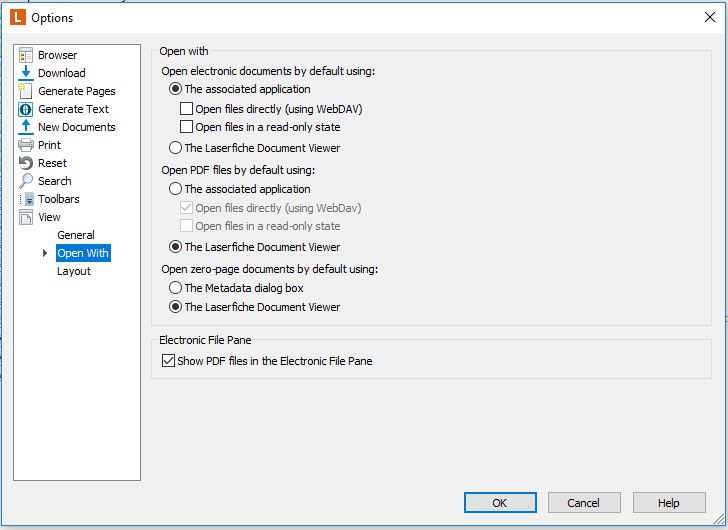Select Laserfiche Document Viewer for electronic documents
The width and height of the screenshot is (728, 530).
[176, 148]
